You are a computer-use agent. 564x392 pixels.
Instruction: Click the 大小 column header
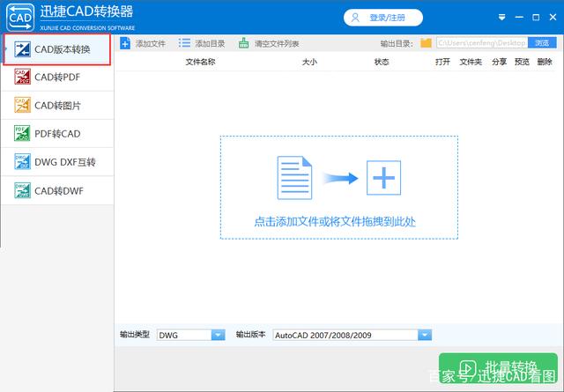(x=309, y=62)
